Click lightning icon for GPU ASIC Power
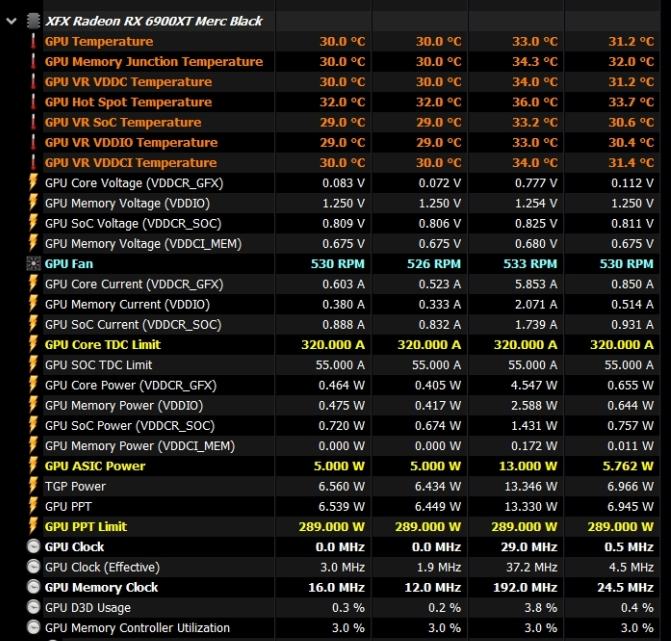Viewport: 671px width, 641px height. coord(33,465)
